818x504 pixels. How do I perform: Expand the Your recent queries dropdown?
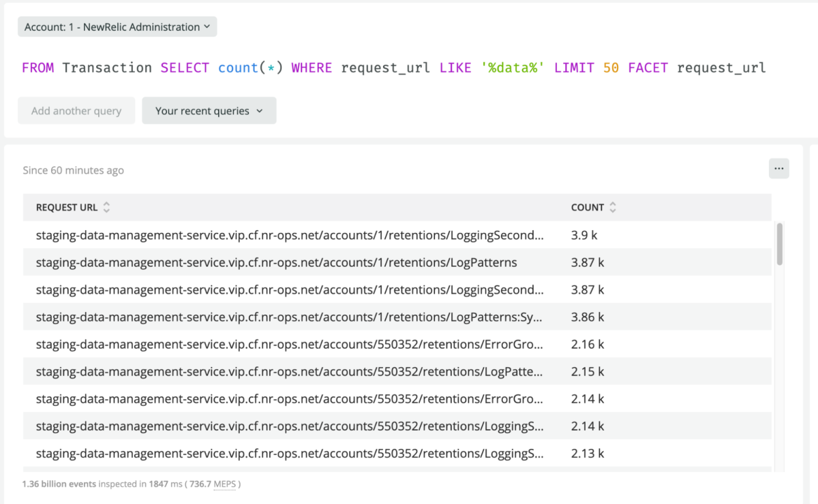point(209,111)
